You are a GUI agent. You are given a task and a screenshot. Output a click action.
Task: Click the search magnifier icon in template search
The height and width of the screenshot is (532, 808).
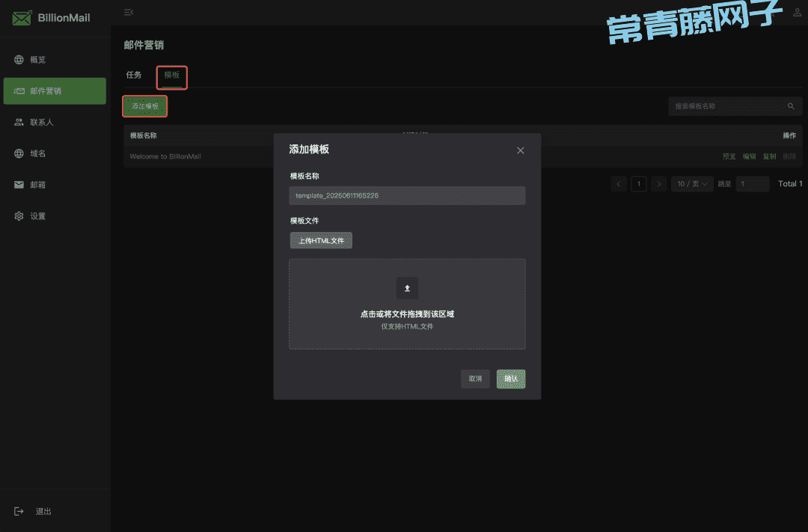791,106
